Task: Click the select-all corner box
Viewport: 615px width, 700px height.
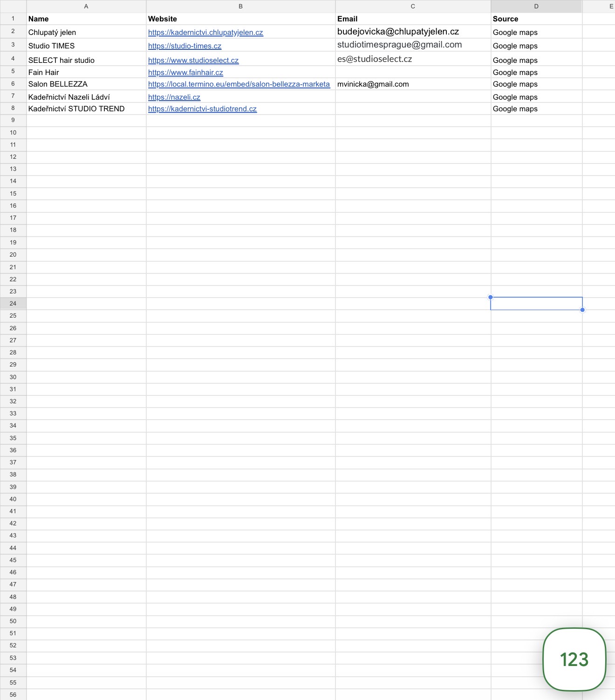Action: 13,7
